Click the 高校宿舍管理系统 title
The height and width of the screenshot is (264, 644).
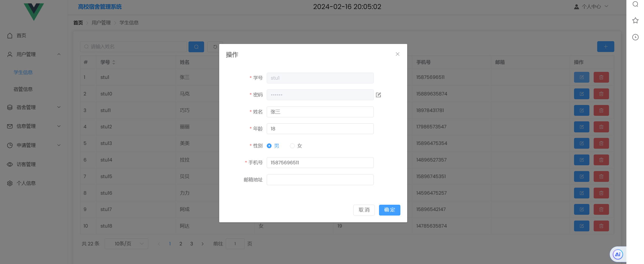100,7
